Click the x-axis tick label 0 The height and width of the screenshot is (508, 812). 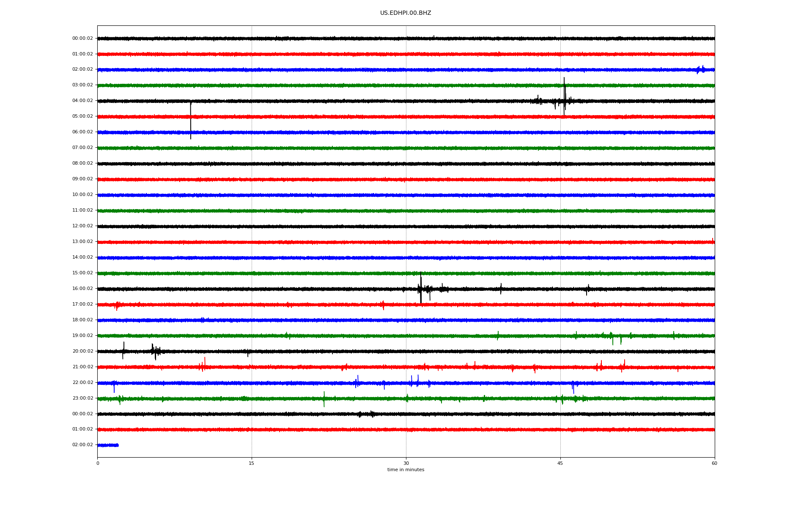pyautogui.click(x=98, y=464)
